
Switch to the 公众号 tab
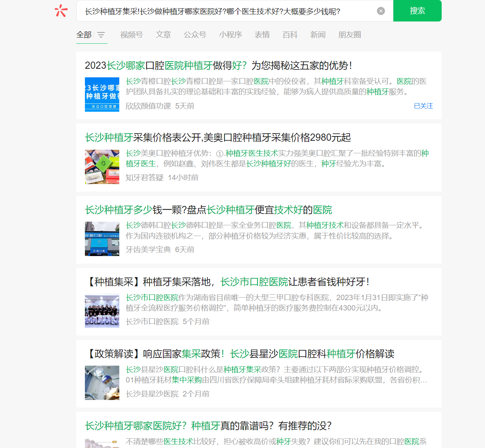195,35
